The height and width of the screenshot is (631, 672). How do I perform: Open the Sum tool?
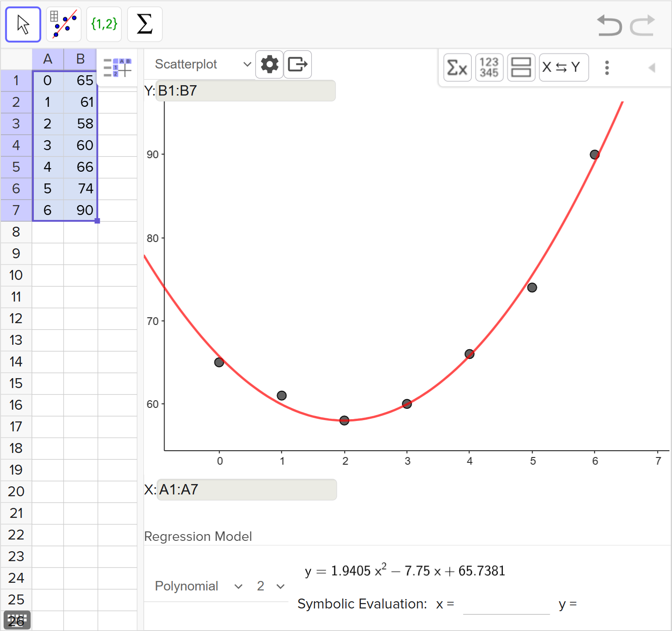pyautogui.click(x=145, y=24)
